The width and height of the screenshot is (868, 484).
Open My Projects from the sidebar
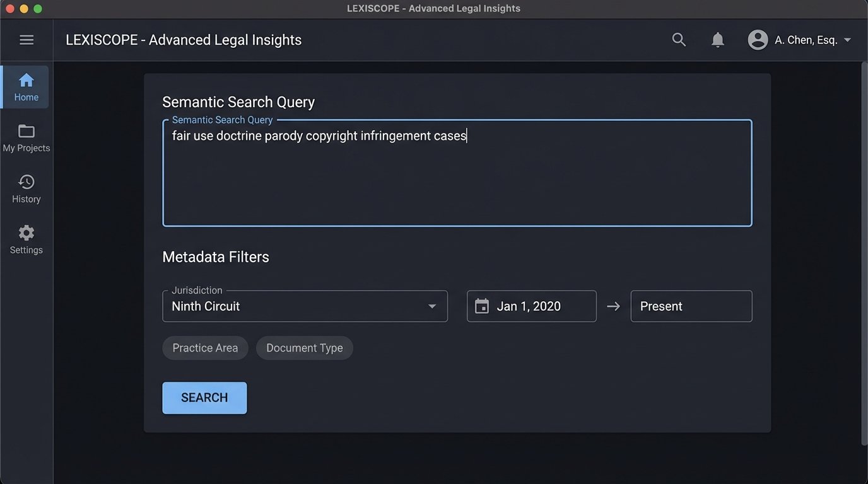point(26,137)
